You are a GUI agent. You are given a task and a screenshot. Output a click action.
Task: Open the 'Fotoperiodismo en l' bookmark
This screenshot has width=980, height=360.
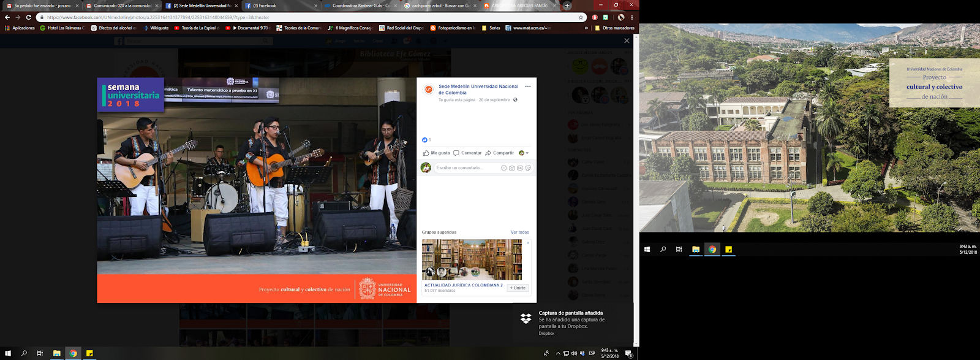453,28
